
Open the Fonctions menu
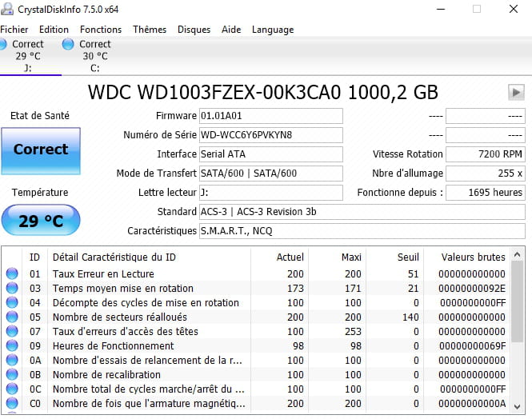(101, 30)
